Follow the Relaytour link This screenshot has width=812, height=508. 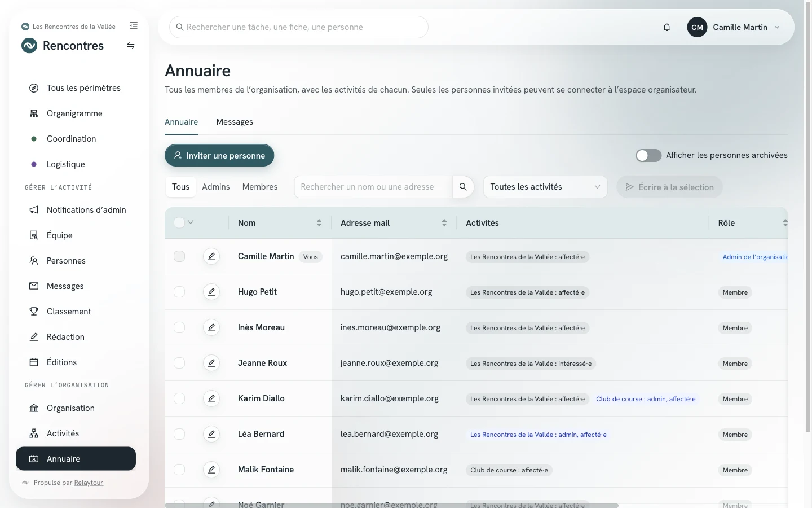(x=89, y=483)
